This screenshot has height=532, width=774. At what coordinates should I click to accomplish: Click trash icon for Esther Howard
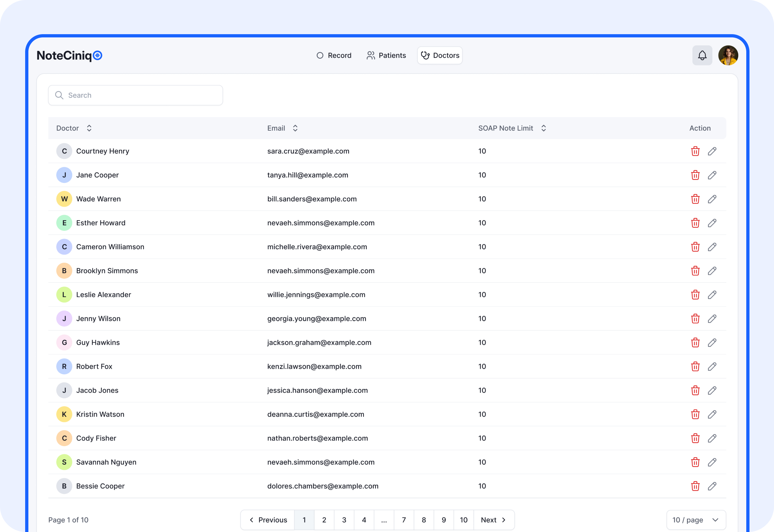(x=695, y=223)
